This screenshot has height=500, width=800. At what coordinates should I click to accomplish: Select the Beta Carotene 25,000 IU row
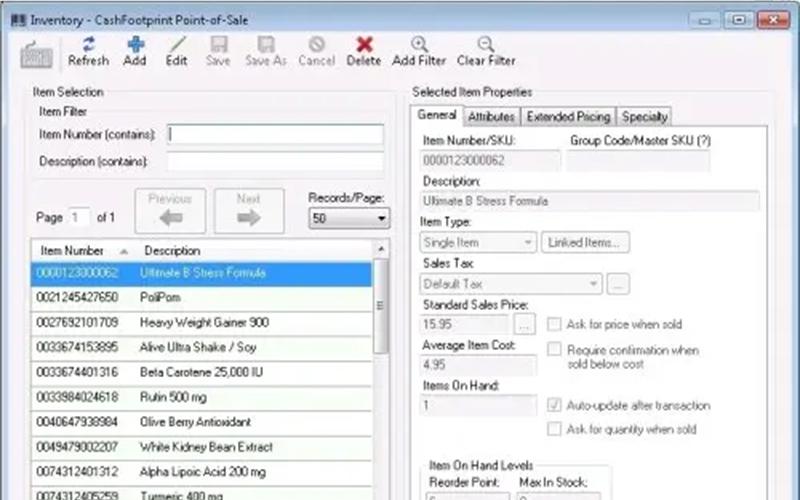pos(202,372)
